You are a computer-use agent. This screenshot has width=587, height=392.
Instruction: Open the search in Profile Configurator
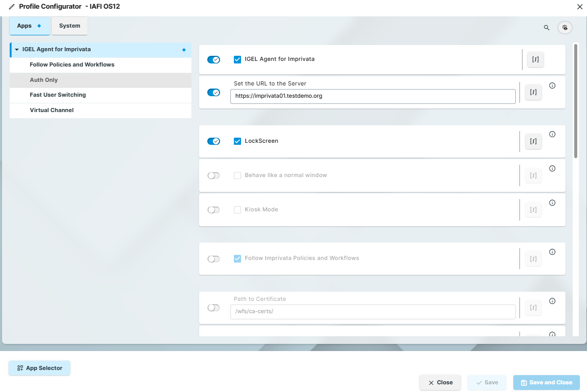546,28
